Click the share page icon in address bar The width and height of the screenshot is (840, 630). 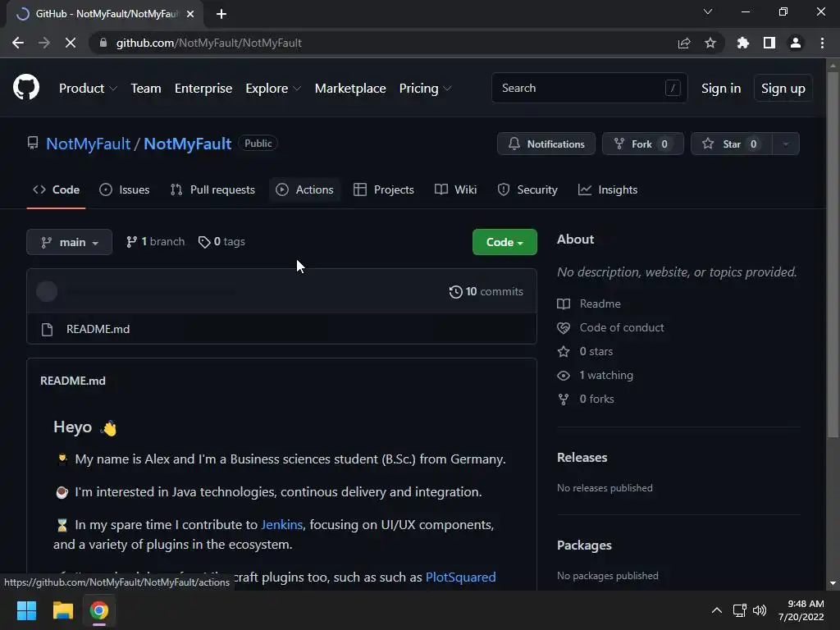(684, 43)
